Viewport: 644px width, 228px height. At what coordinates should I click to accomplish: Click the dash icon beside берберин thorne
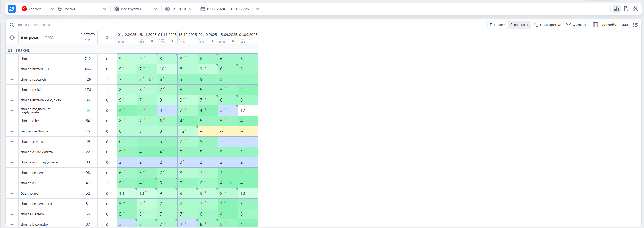[12, 131]
